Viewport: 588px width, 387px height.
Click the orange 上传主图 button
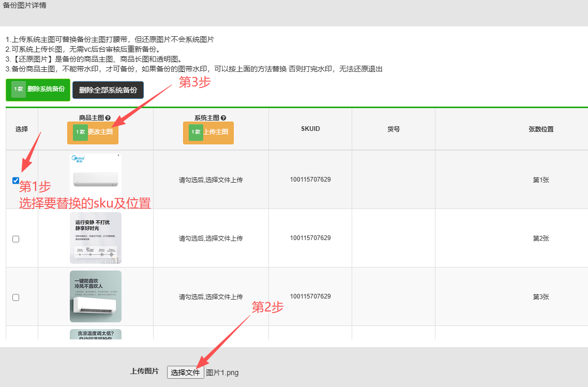point(208,132)
